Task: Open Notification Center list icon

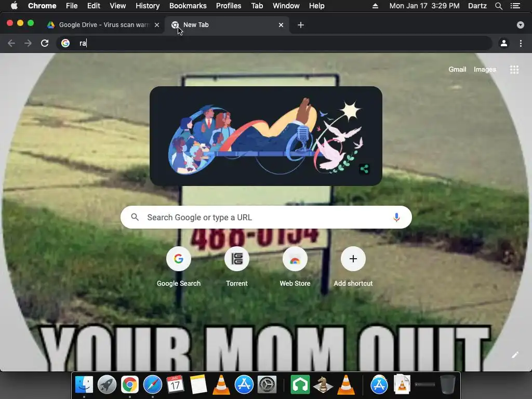Action: [x=515, y=6]
